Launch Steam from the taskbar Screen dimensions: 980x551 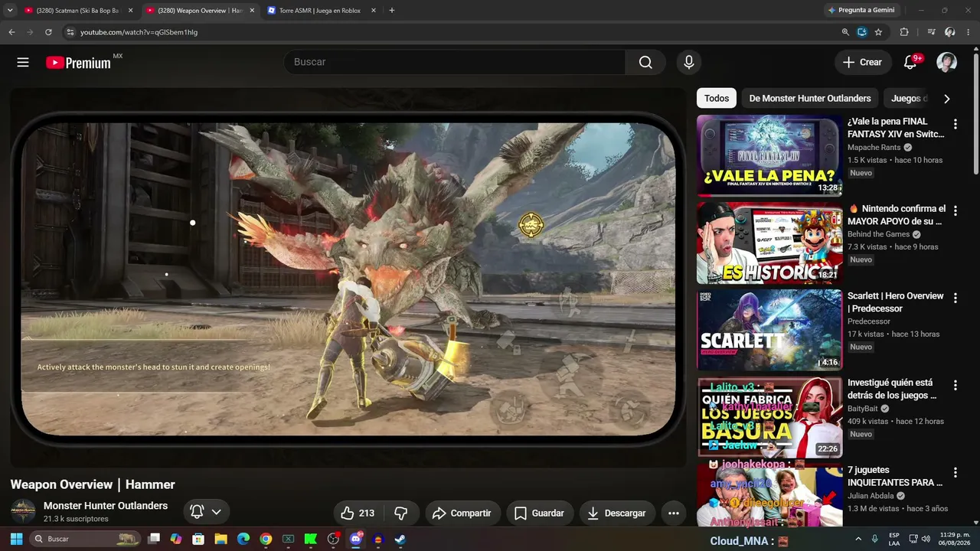coord(400,539)
